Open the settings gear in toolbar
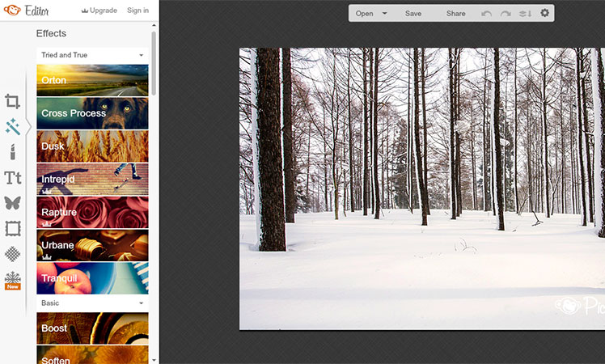The width and height of the screenshot is (605, 364). 544,14
